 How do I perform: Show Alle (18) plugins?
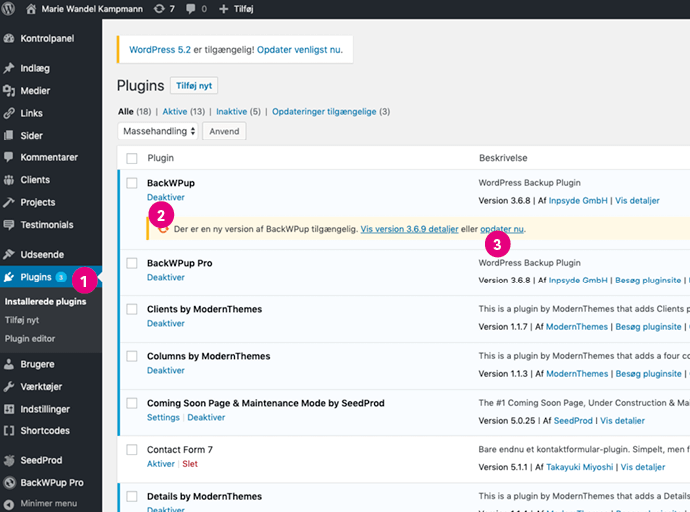[134, 112]
